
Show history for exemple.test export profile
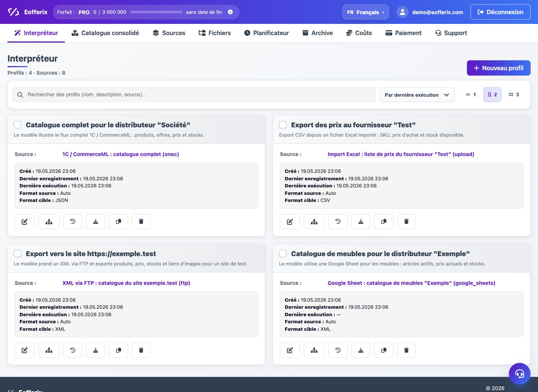[73, 350]
